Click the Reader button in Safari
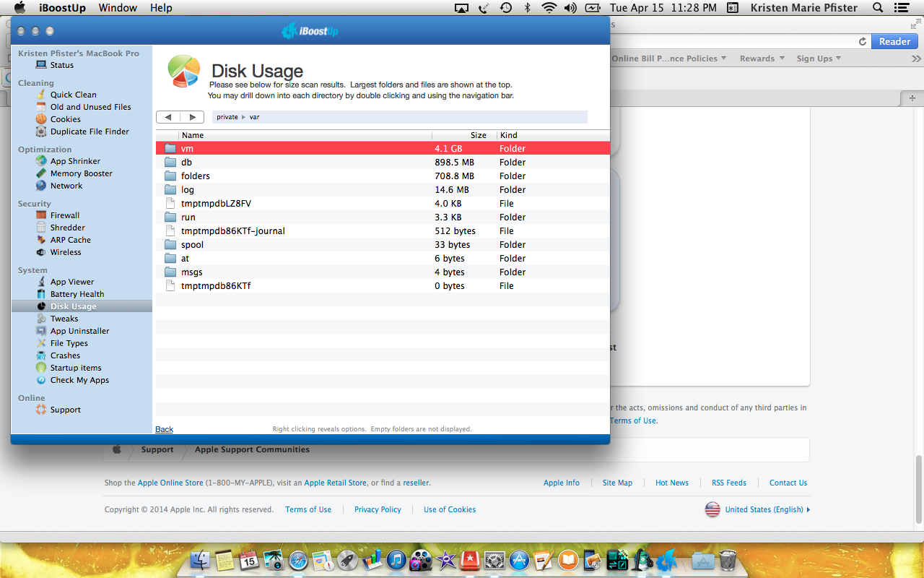The image size is (924, 578). [894, 41]
